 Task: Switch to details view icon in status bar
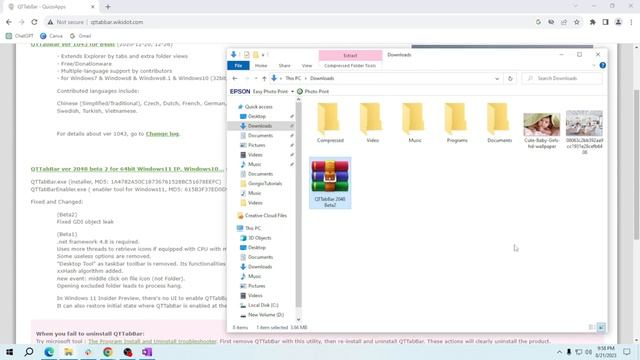tap(591, 327)
